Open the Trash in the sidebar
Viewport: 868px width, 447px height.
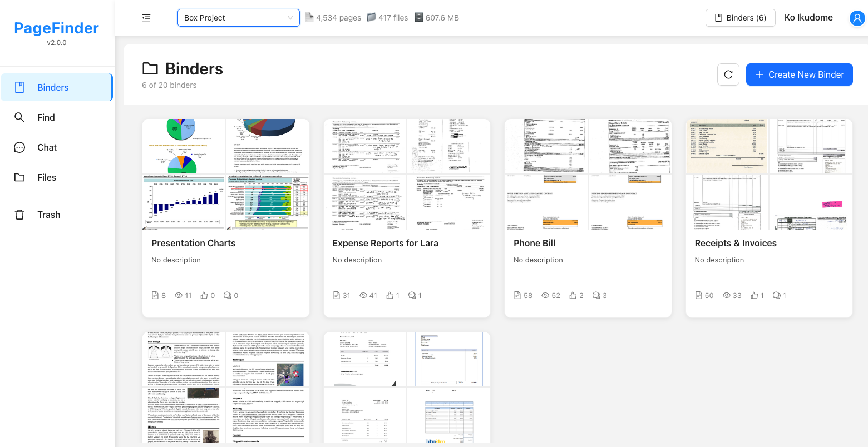(x=48, y=214)
